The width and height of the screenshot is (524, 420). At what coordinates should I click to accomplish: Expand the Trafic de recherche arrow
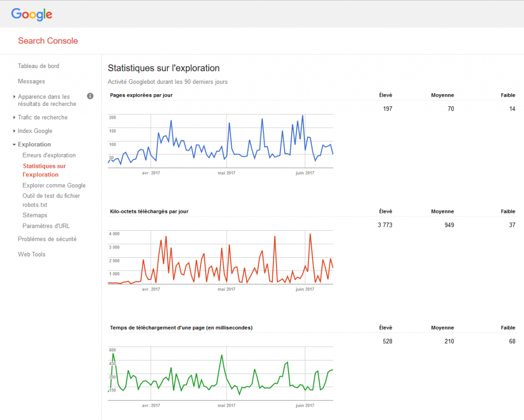[x=14, y=117]
